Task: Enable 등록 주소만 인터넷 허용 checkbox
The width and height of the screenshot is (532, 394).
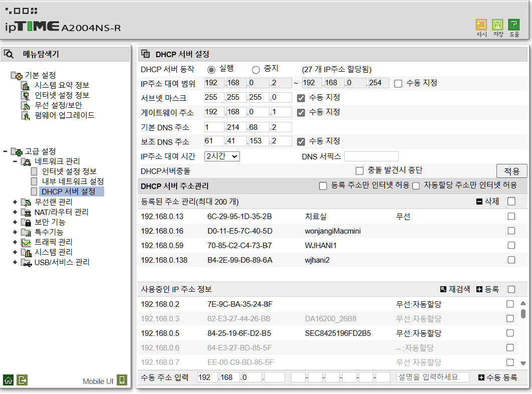Action: [323, 186]
